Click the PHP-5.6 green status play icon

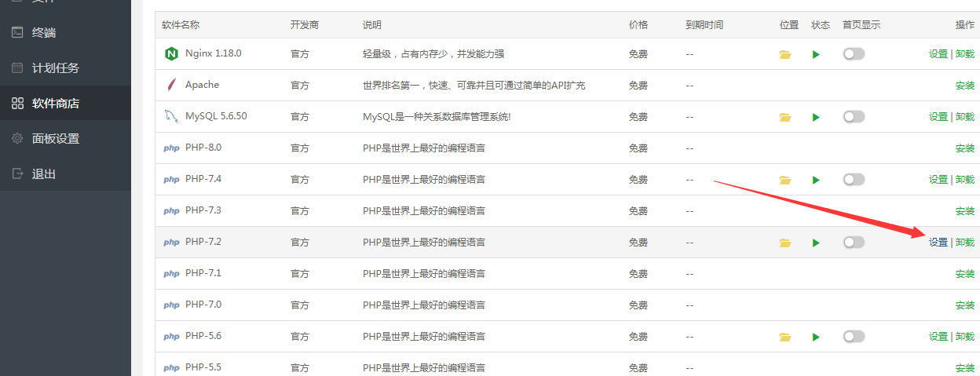point(816,337)
